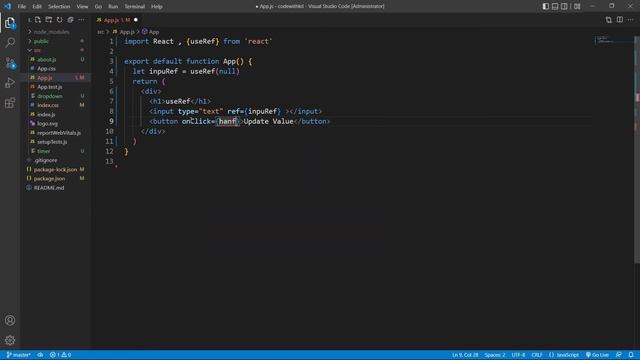
Task: Open the Extensions view
Action: [x=10, y=103]
